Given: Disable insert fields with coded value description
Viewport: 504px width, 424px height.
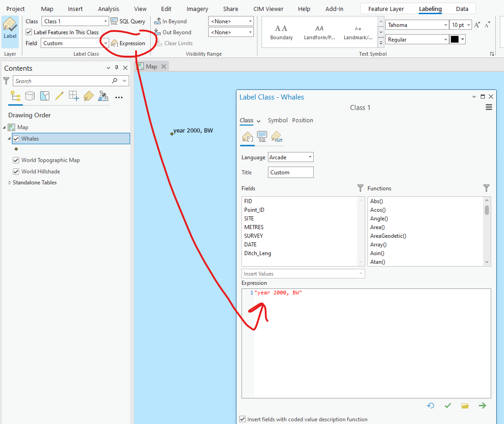Looking at the screenshot, I should (242, 419).
